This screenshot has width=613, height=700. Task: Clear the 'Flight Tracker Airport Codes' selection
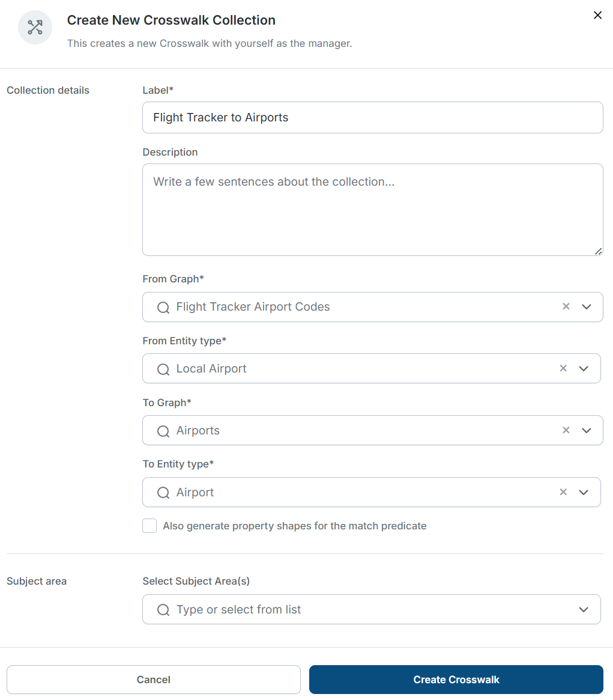pos(566,306)
